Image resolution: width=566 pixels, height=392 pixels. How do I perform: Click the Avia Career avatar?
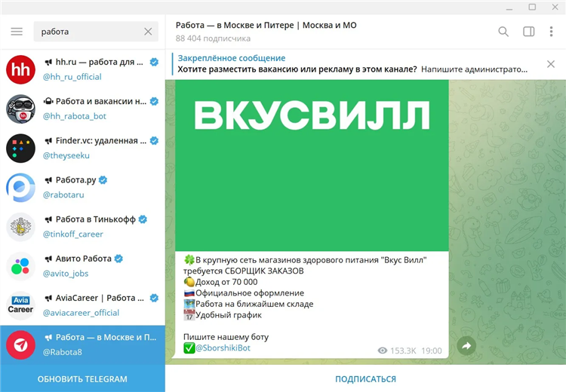20,305
